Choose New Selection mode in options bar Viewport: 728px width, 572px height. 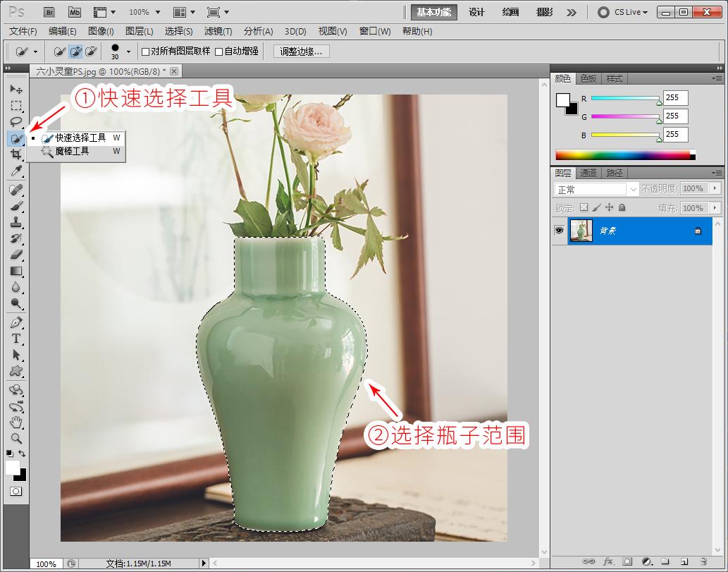59,51
